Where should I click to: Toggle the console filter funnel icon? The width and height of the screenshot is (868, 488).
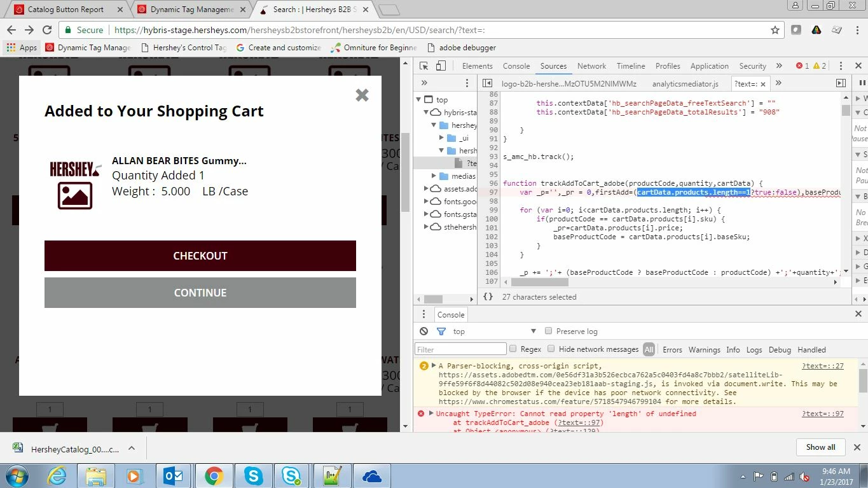(441, 331)
